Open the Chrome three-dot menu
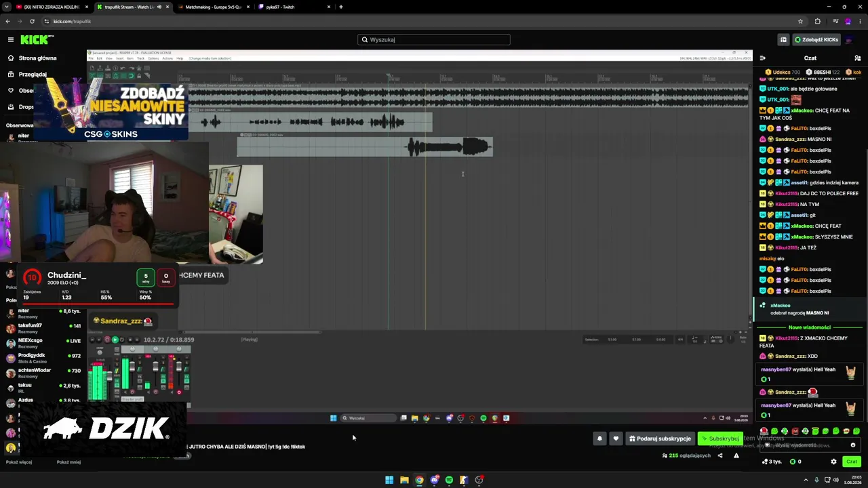 coord(860,21)
